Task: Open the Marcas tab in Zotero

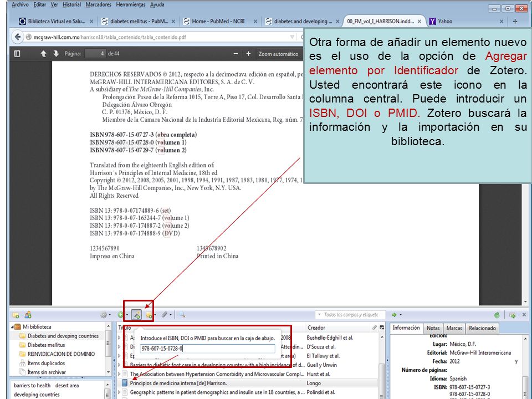Action: tap(454, 328)
